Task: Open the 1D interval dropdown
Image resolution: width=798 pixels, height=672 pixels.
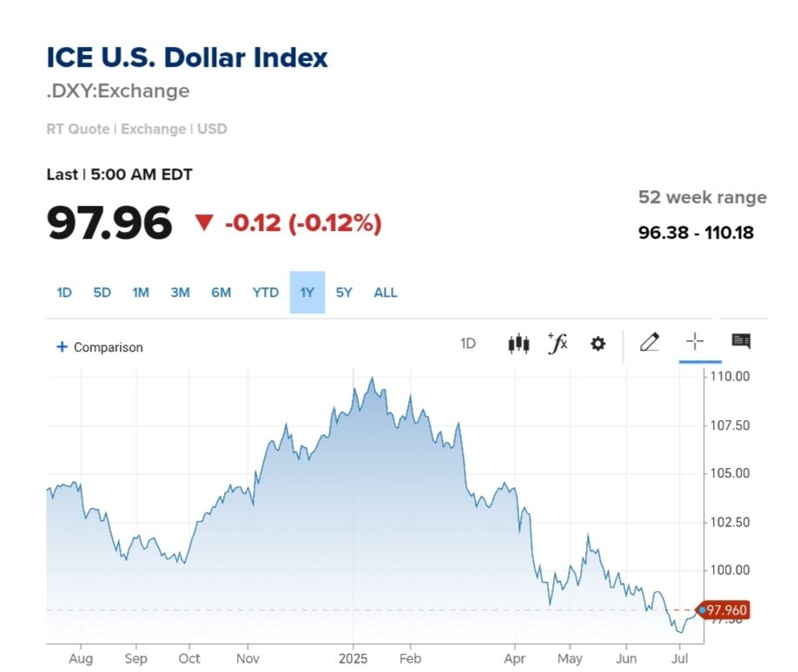Action: click(x=468, y=344)
